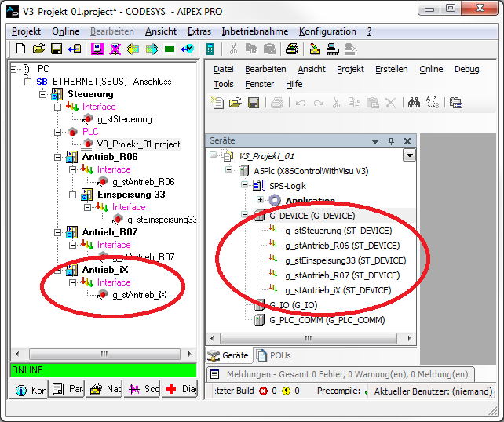
Task: Click the CODESYS open folder icon
Action: click(x=236, y=103)
